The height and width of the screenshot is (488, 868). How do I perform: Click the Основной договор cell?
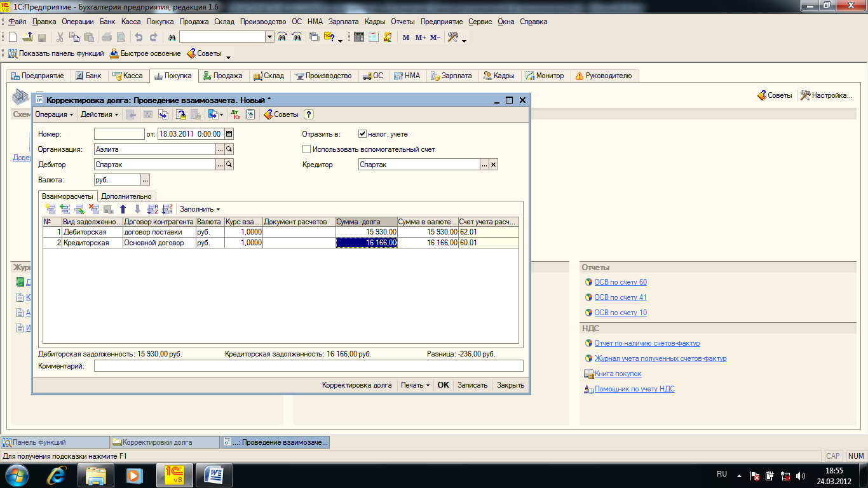pyautogui.click(x=159, y=243)
